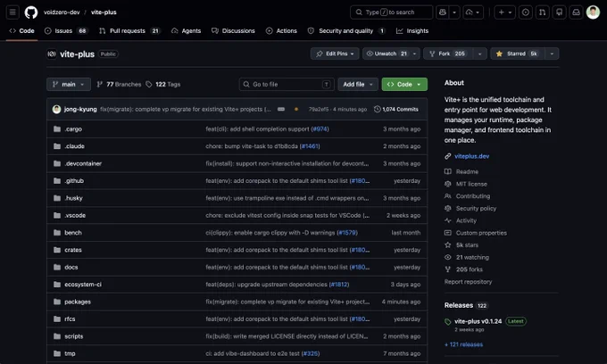This screenshot has height=364, width=607.
Task: Switch to the Code tab
Action: point(21,31)
